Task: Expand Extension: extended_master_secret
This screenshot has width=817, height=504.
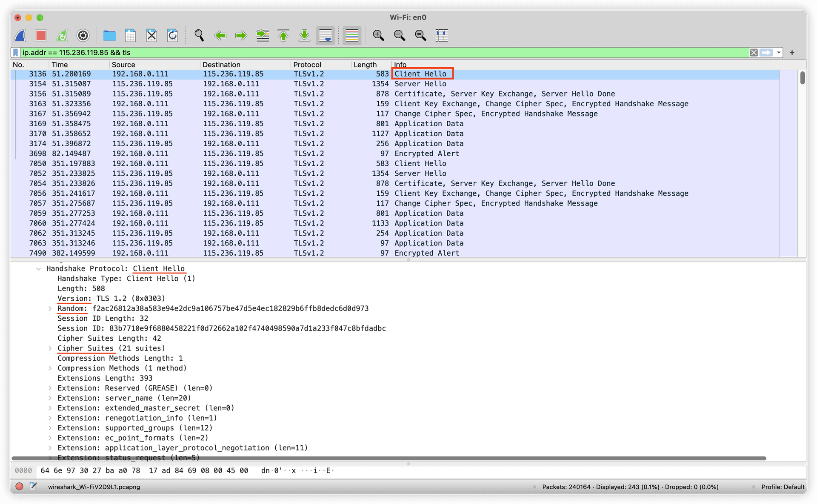Action: click(x=50, y=408)
